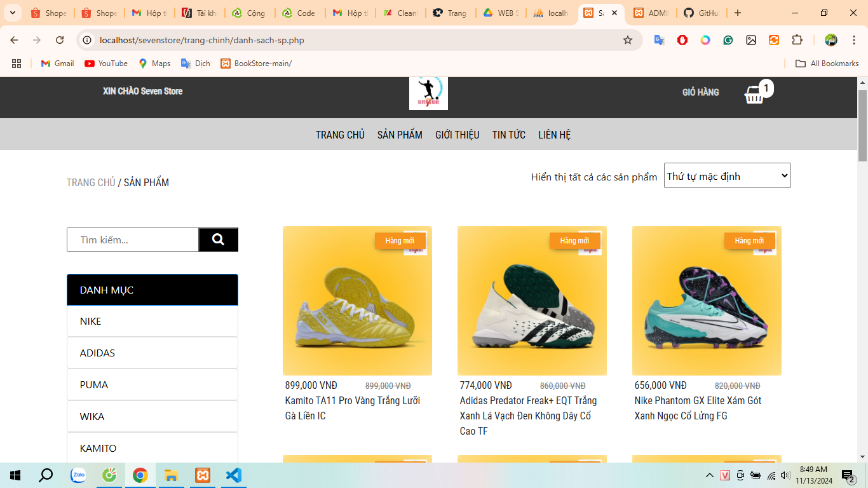Click the orange refresh extension icon
868x488 pixels.
(774, 40)
